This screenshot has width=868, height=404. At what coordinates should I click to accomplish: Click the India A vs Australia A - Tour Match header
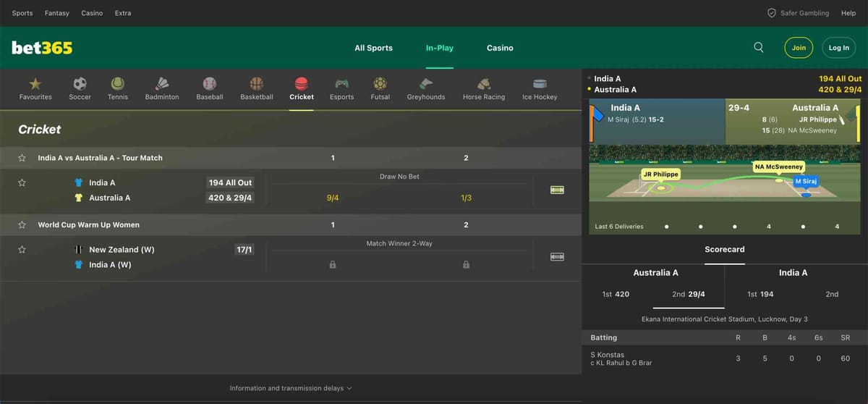[101, 158]
